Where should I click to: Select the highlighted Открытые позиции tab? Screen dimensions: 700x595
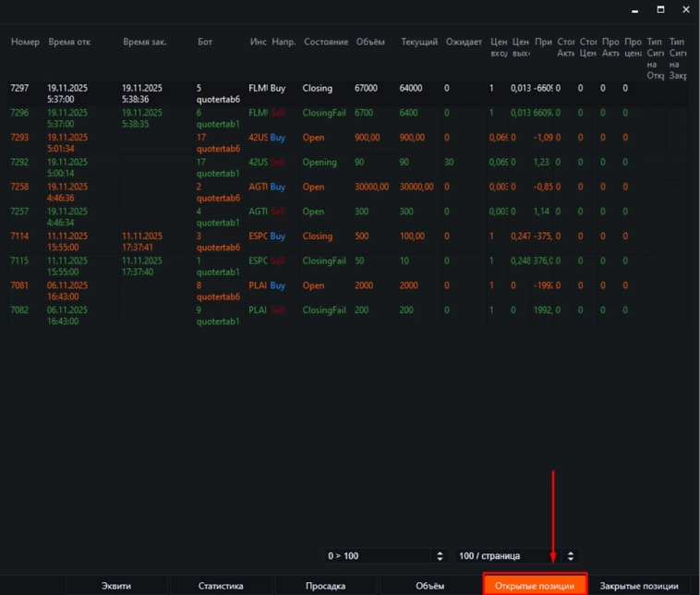(x=535, y=586)
